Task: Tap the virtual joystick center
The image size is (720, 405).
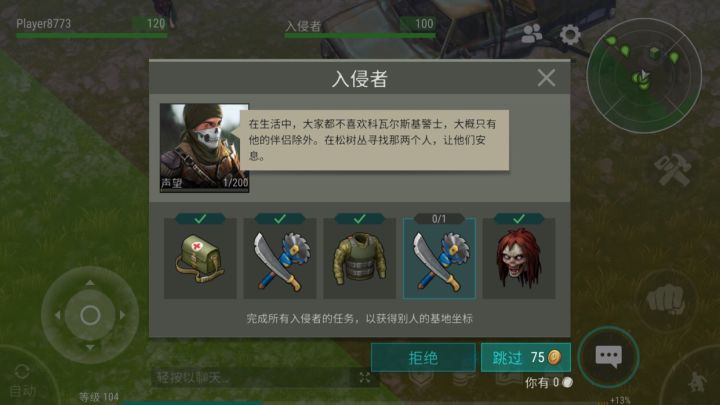Action: pos(90,315)
